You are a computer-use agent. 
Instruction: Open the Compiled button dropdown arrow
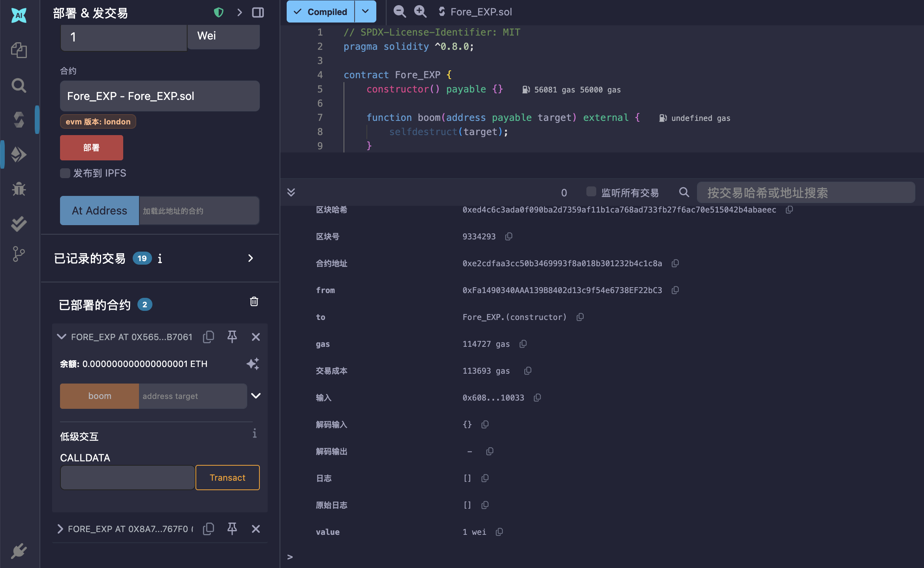pyautogui.click(x=365, y=12)
